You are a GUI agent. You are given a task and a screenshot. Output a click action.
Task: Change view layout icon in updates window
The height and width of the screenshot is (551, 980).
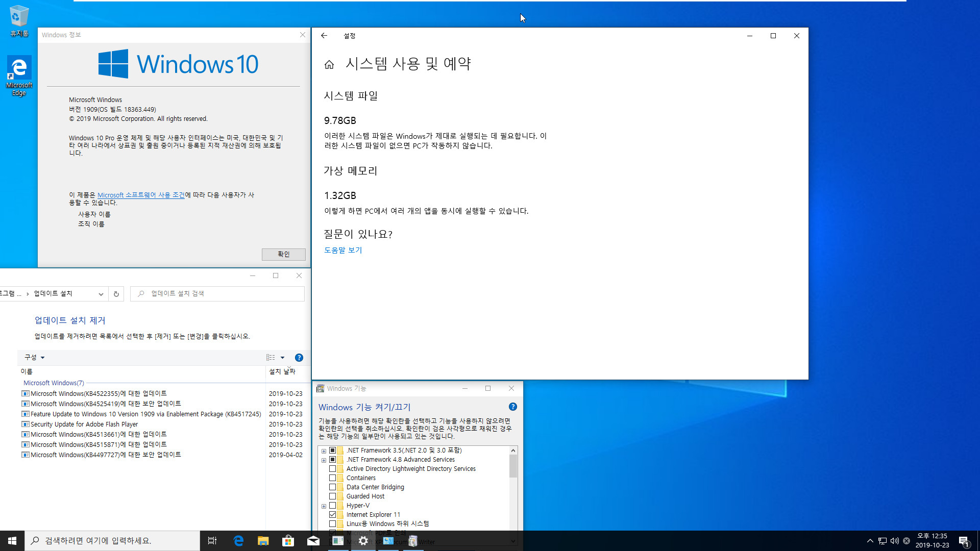click(x=271, y=358)
